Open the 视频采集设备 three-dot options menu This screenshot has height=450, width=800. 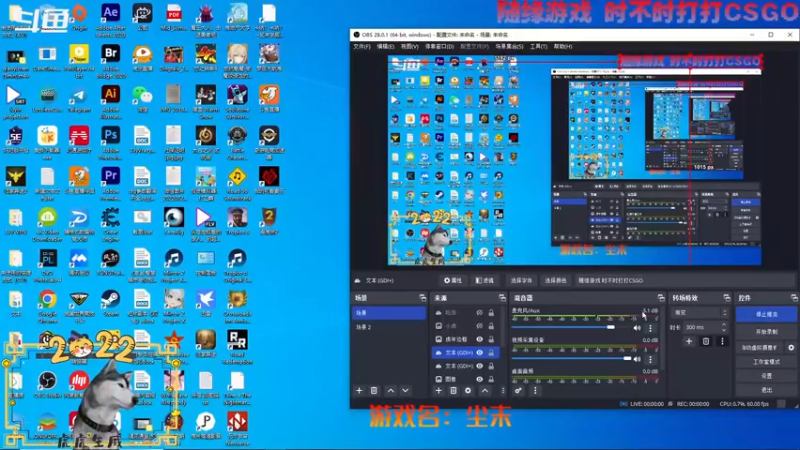coord(651,359)
